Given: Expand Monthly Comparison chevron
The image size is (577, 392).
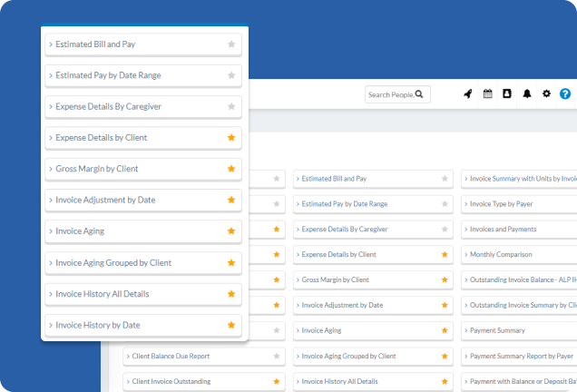Looking at the screenshot, I should (466, 255).
